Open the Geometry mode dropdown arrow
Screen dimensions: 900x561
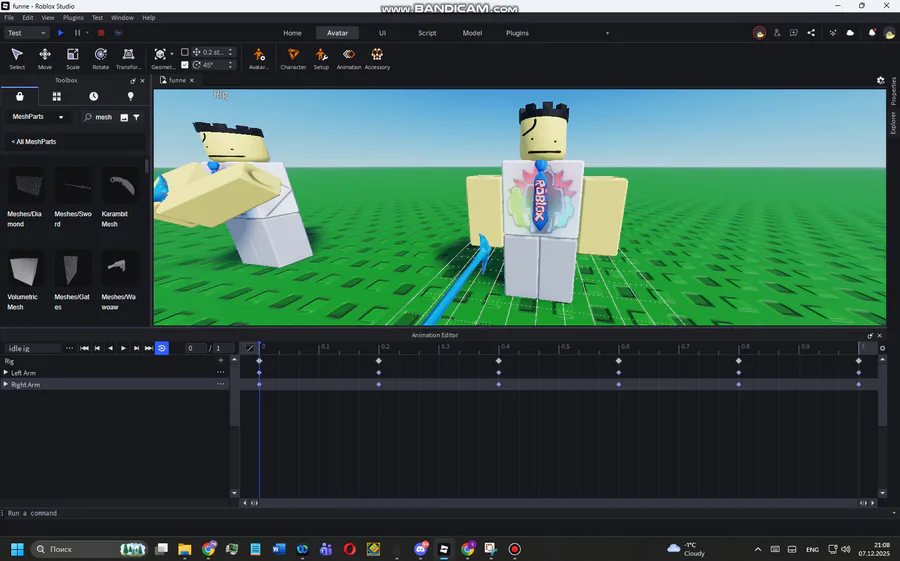[172, 54]
